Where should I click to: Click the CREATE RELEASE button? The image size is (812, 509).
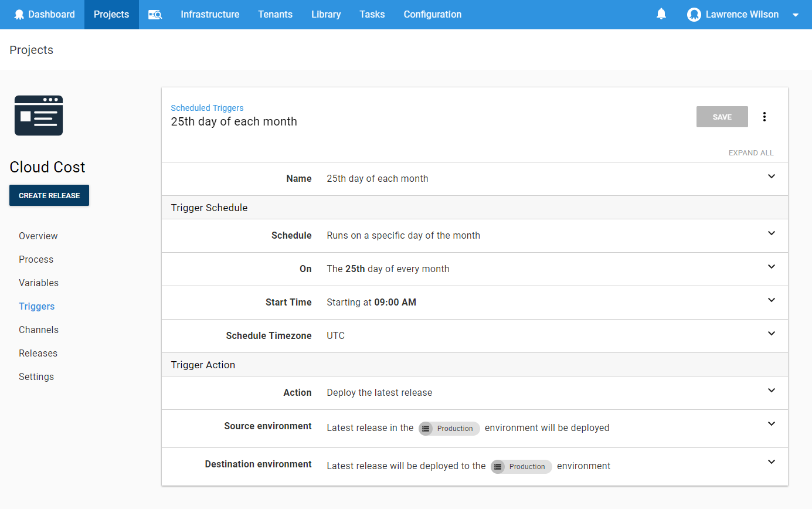click(49, 195)
